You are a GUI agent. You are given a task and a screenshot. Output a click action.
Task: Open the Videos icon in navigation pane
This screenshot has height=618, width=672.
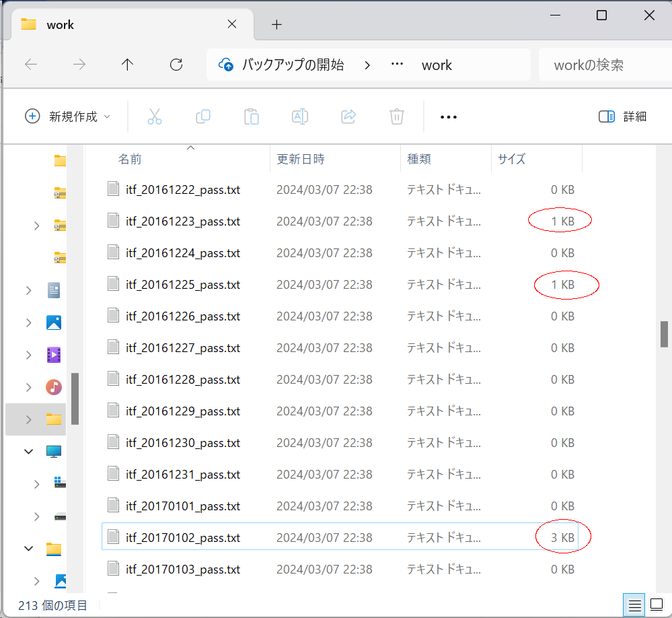click(x=54, y=355)
